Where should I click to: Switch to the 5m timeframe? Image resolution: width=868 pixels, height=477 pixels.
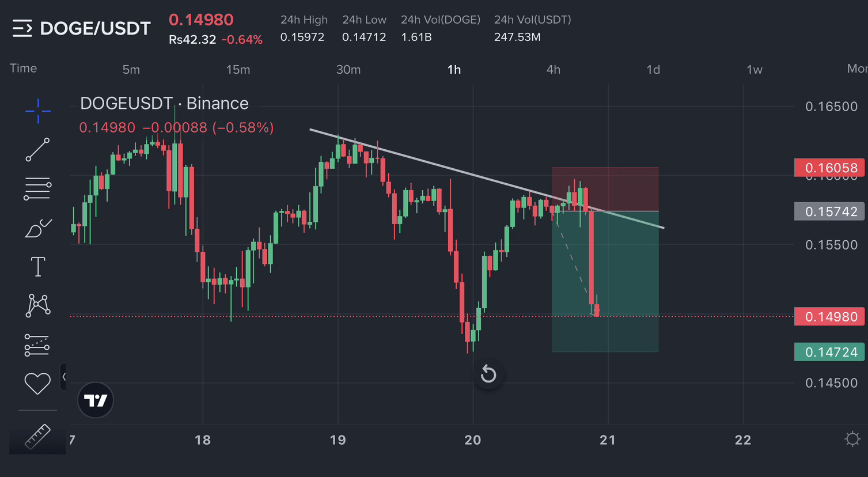coord(131,70)
